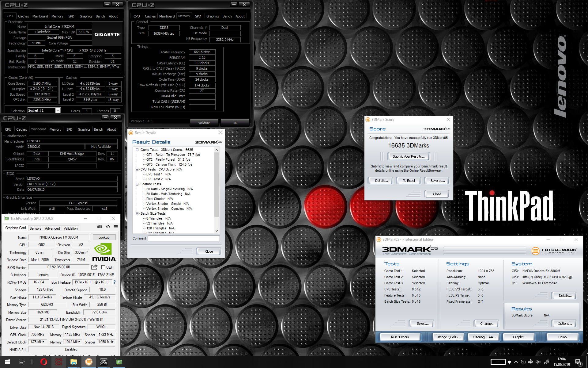Click the red atom-like taskbar icon
The height and width of the screenshot is (368, 588).
59,362
